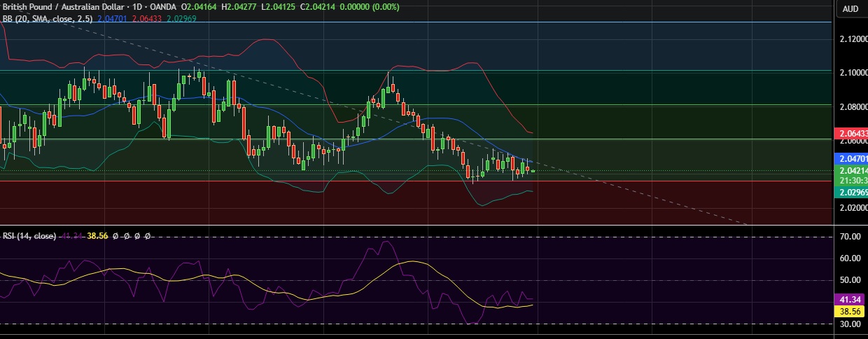Viewport: 868px width, 339px height.
Task: Click the teal 2.02969 price axis label
Action: click(x=853, y=192)
